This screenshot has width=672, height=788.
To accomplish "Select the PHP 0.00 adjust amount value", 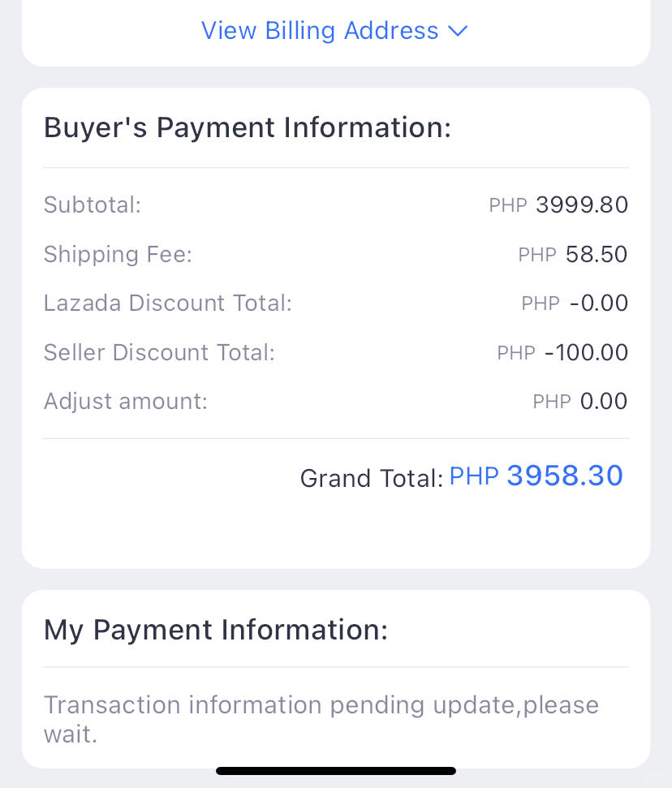I will [580, 402].
